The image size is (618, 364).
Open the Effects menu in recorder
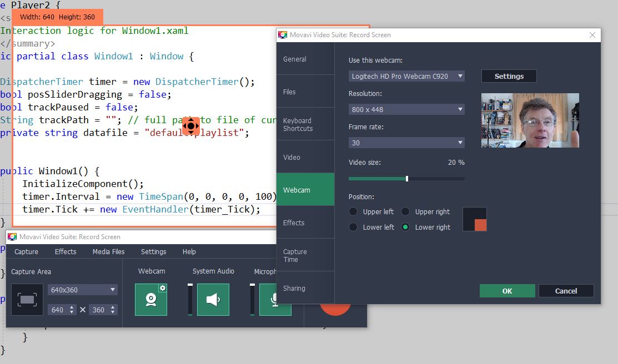[66, 252]
